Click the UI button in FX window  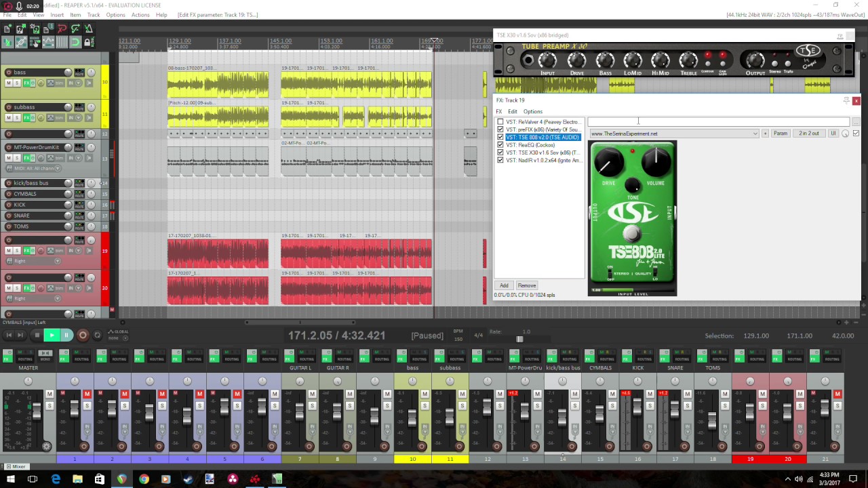(833, 134)
